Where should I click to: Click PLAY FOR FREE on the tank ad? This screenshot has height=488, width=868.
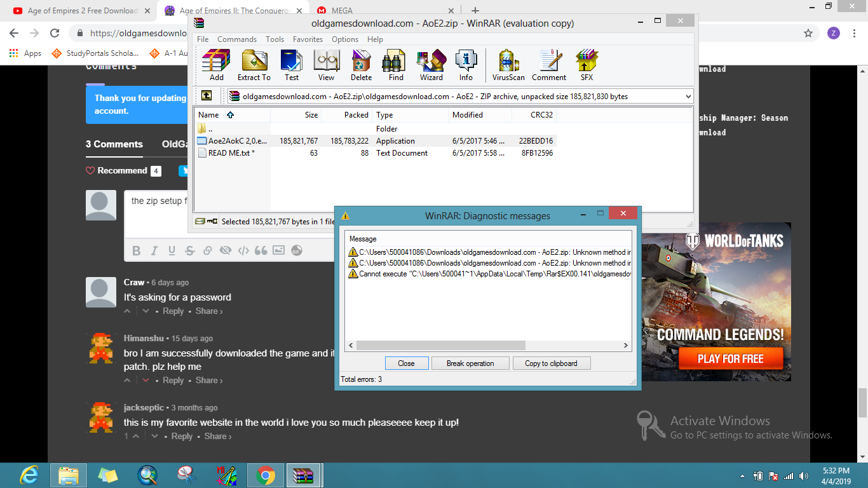730,359
